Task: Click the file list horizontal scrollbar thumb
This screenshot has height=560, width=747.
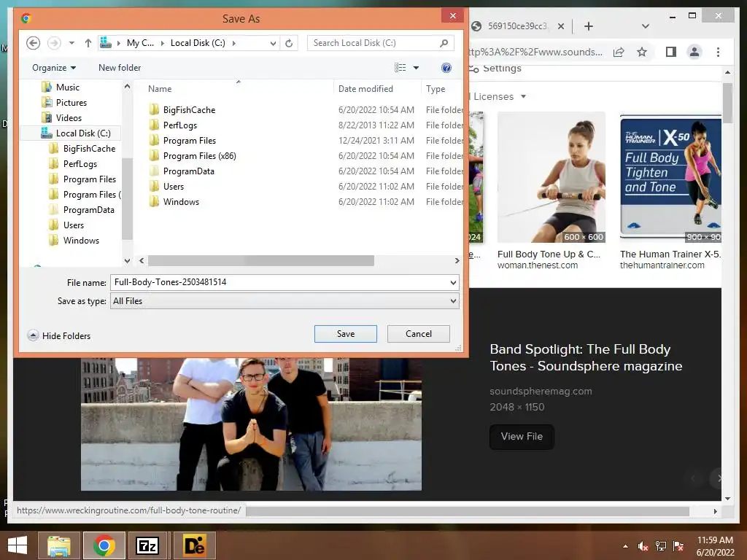Action: [x=261, y=260]
